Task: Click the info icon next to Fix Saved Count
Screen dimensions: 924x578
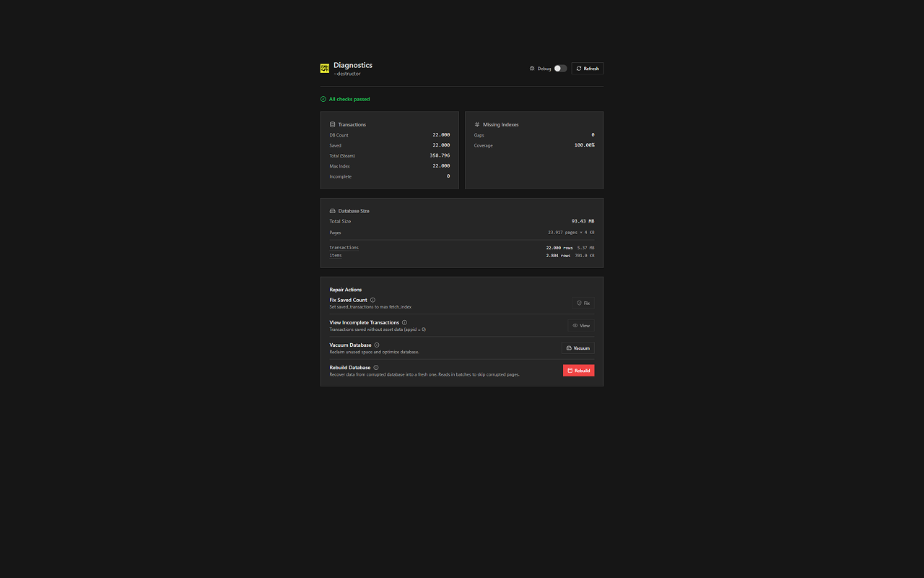Action: coord(373,299)
